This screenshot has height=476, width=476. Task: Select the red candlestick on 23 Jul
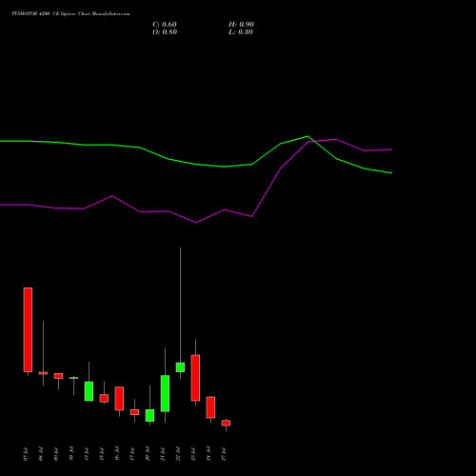(195, 378)
